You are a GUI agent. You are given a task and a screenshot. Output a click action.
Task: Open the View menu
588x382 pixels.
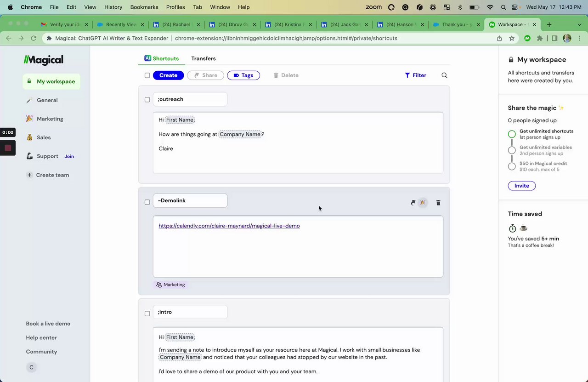90,7
